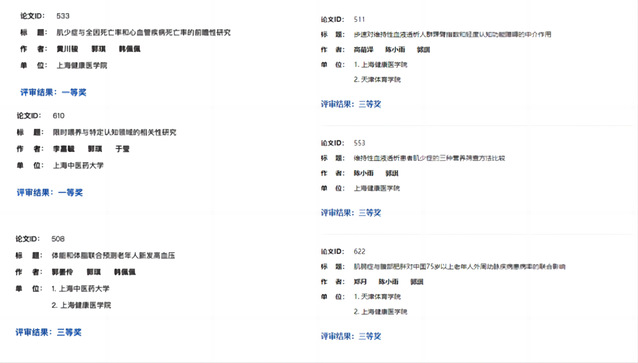Select '1. 上海中医药大学' under paper 508

pyautogui.click(x=80, y=289)
